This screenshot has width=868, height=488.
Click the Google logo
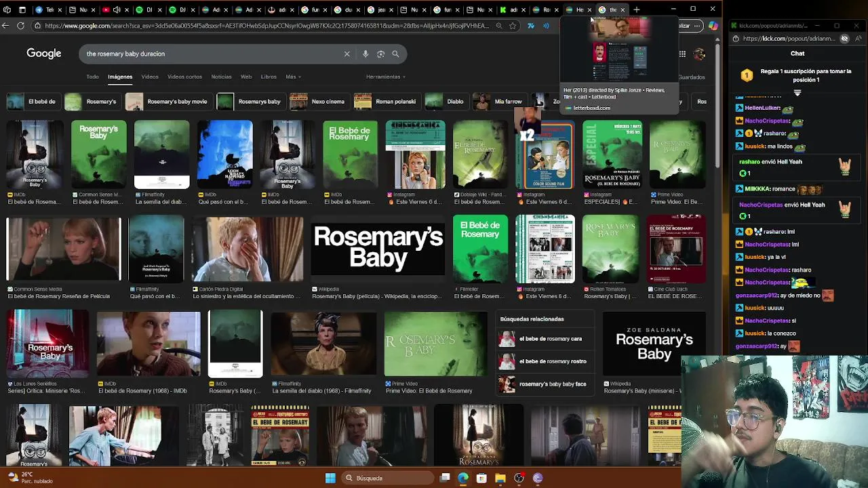click(x=44, y=54)
